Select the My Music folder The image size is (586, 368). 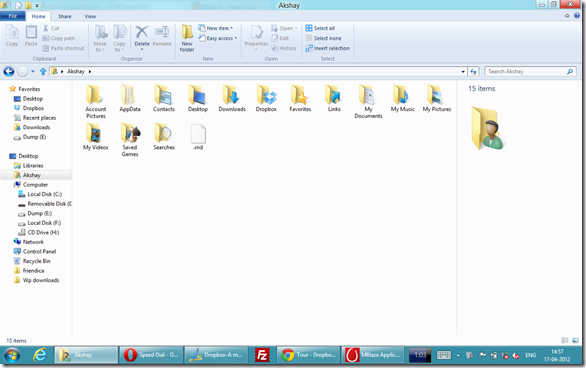click(x=403, y=98)
